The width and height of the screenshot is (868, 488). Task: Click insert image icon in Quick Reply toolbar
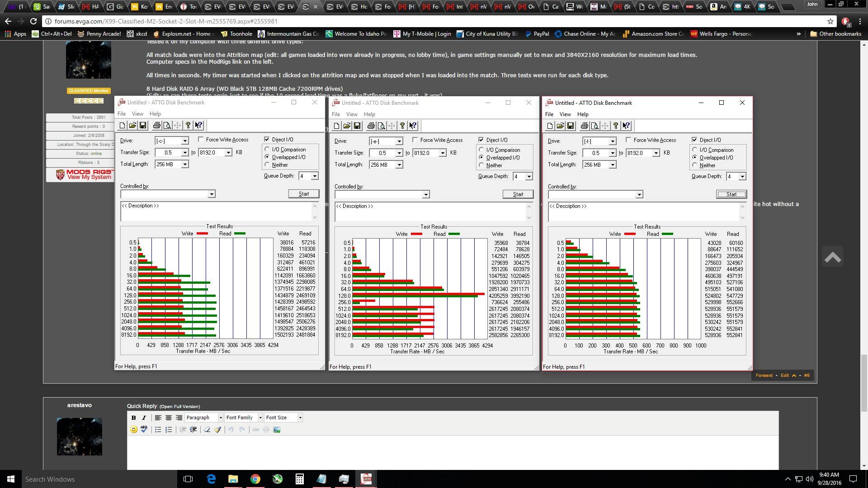(x=277, y=430)
